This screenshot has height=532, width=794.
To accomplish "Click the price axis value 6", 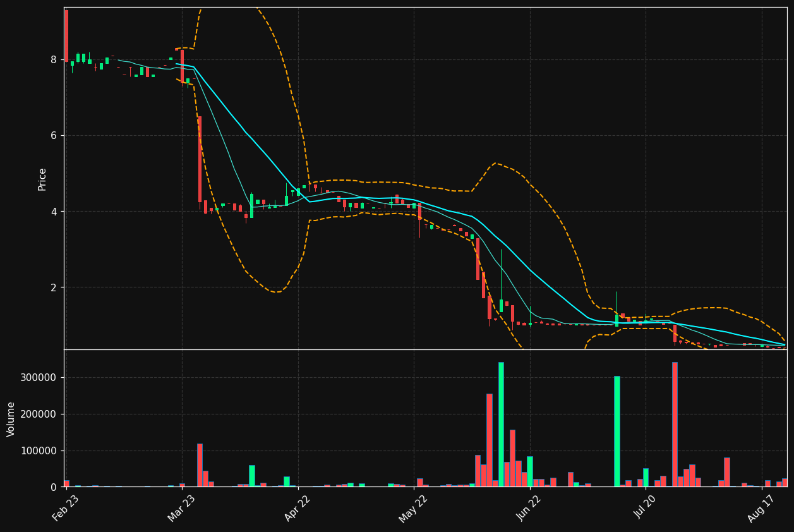I will [54, 136].
